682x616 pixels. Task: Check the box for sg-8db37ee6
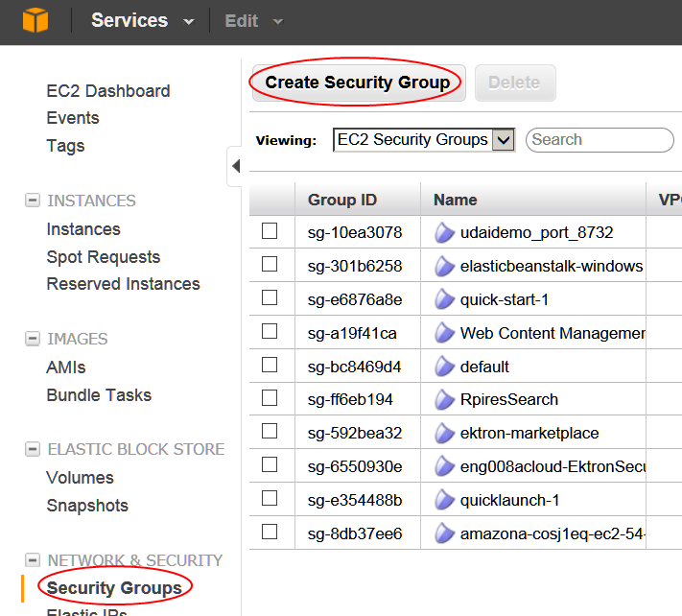(270, 532)
